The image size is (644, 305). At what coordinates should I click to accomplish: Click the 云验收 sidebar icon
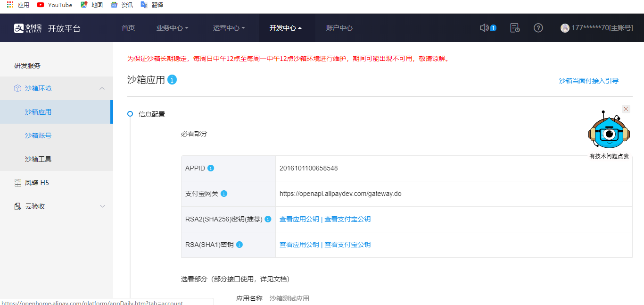click(x=18, y=206)
